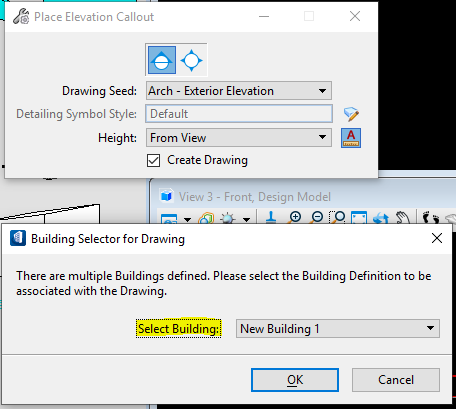Open the Height dropdown showing From View
Viewport: 456px width, 409px height.
(239, 138)
